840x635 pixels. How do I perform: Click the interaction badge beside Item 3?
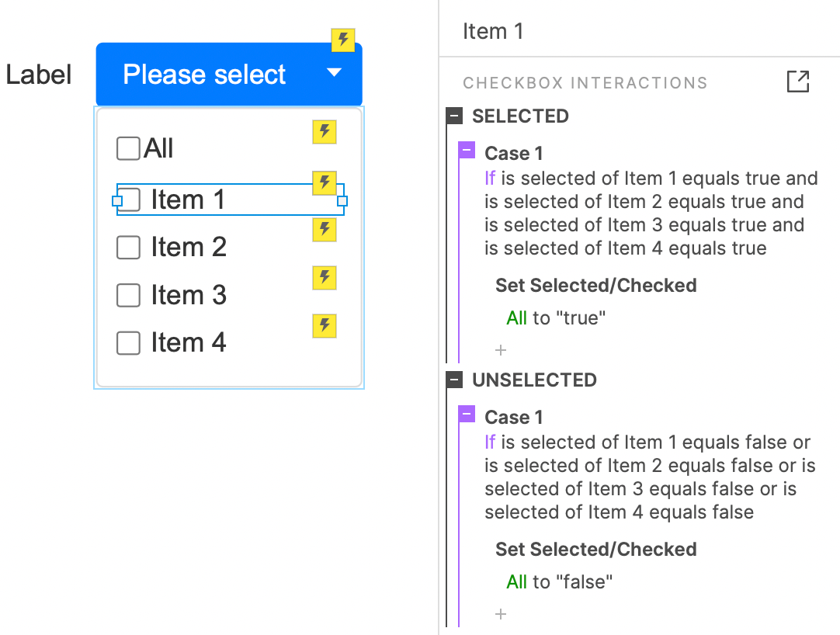[324, 278]
